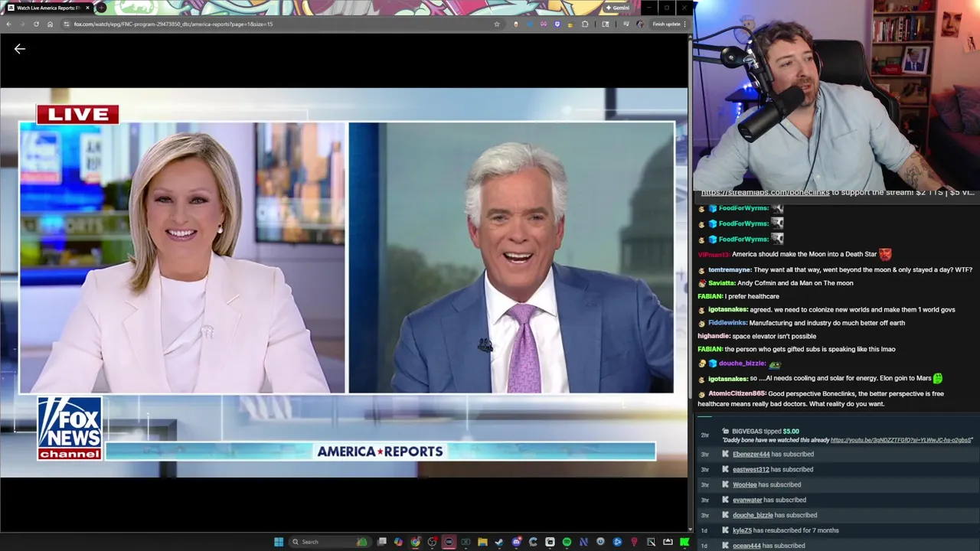Viewport: 980px width, 551px height.
Task: Click the back arrow on the Fox player
Action: [20, 49]
